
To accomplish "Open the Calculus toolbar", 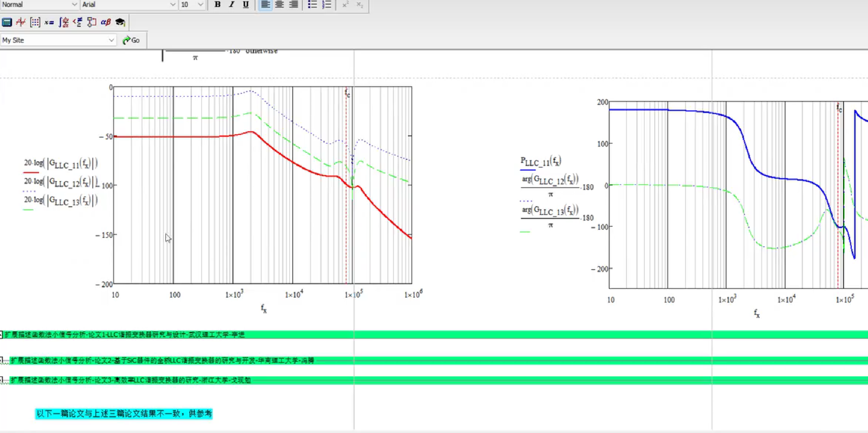I will pyautogui.click(x=64, y=22).
